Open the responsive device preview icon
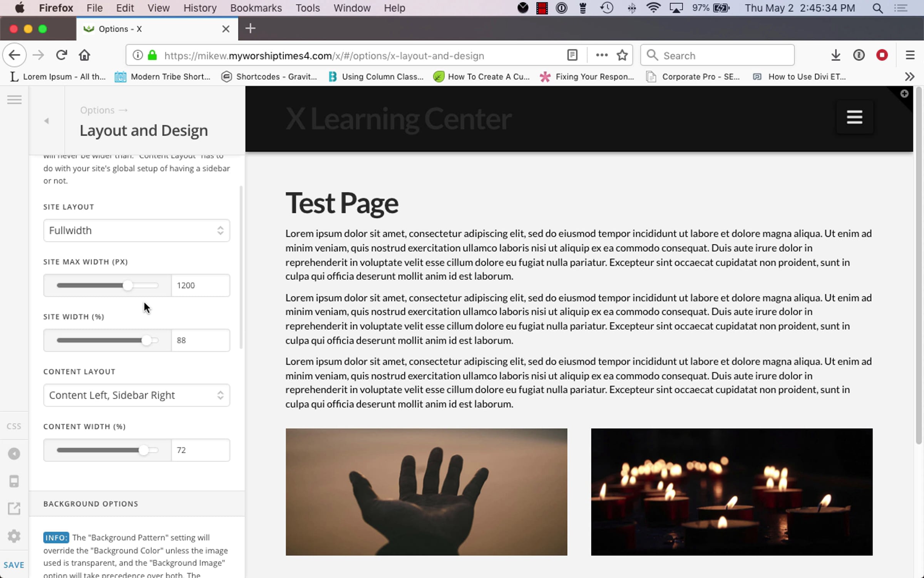Screen dimensions: 924x578 tap(14, 481)
